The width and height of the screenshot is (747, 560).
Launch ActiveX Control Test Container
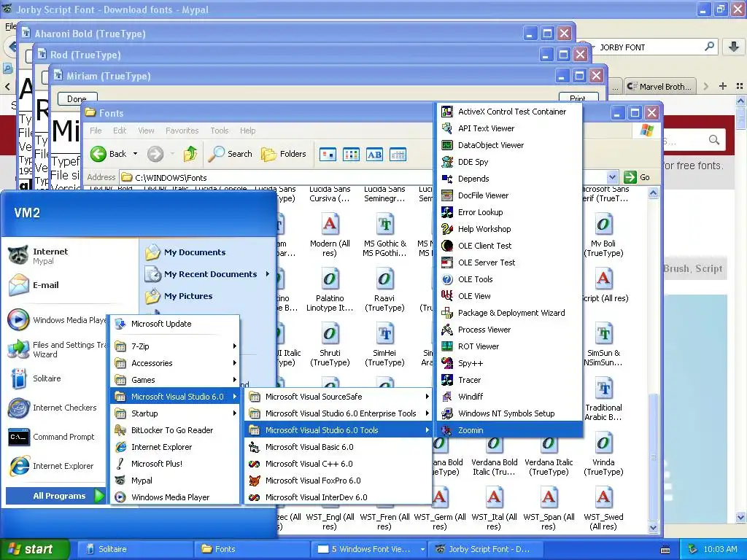point(509,112)
